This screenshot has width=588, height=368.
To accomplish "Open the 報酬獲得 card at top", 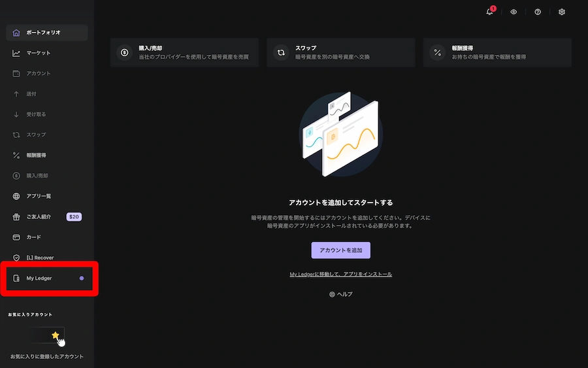I will [497, 52].
